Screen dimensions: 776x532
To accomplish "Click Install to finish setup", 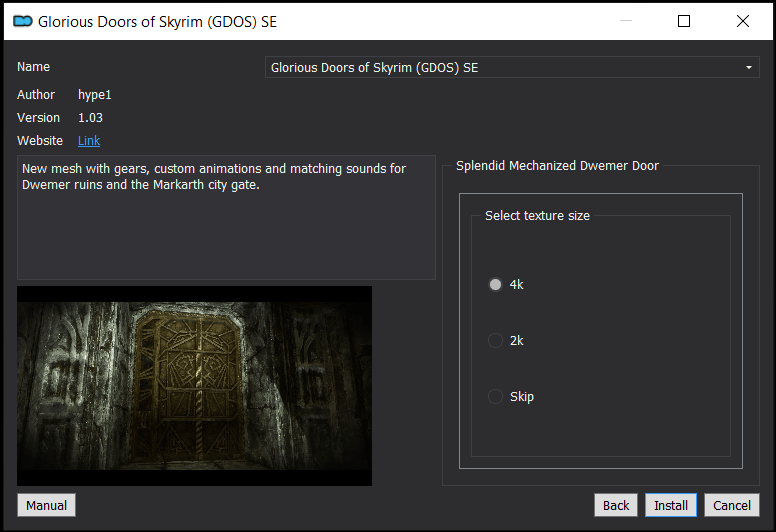I will coord(671,505).
